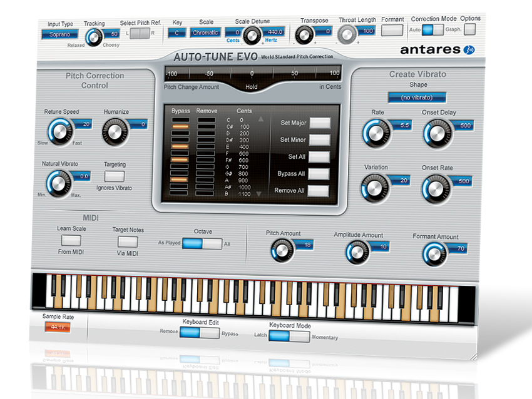Click the Natural Vibrato knob
This screenshot has height=399, width=532.
[59, 184]
